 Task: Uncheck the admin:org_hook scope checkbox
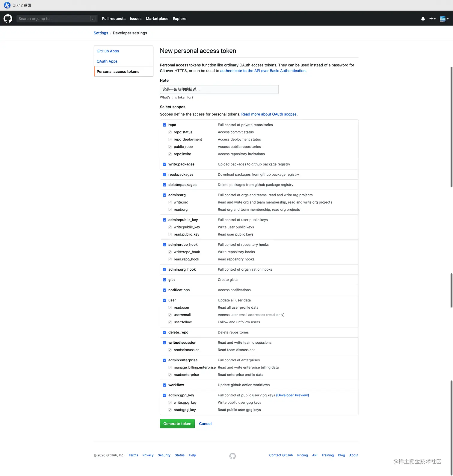click(164, 269)
